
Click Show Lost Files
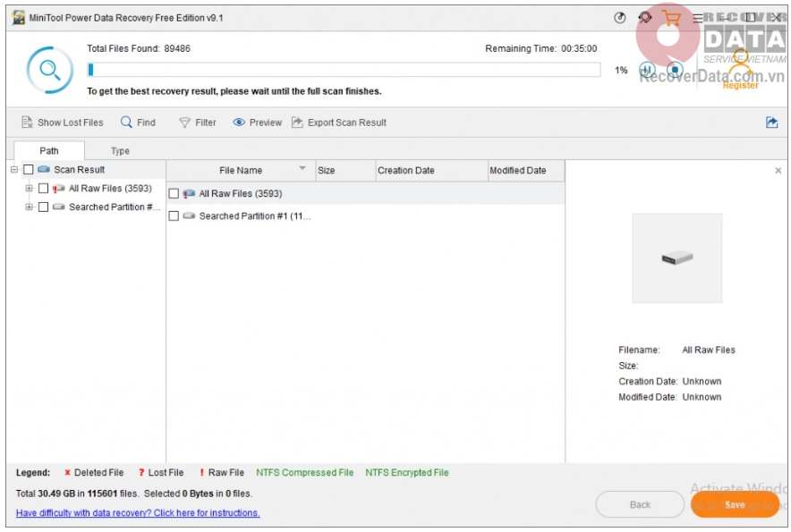pyautogui.click(x=62, y=122)
